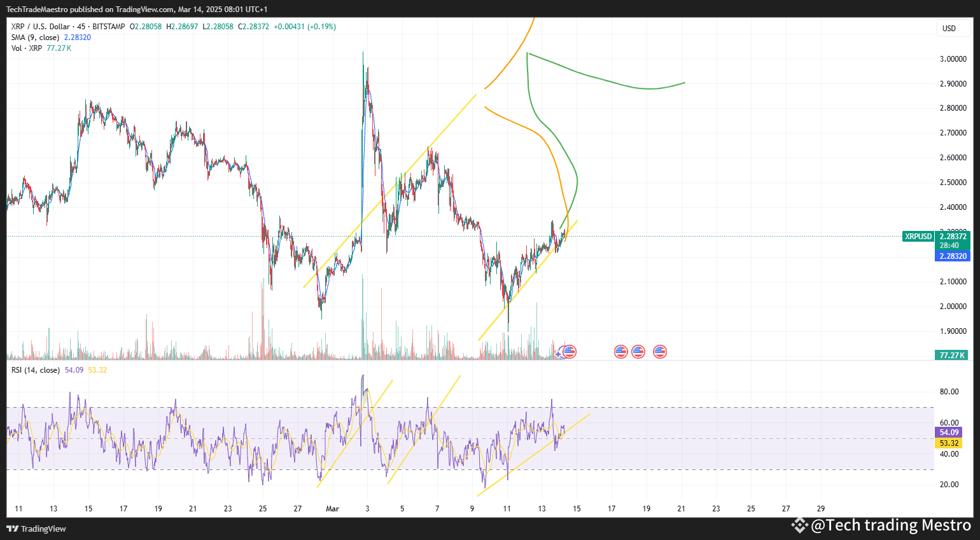Click the 20.00 RSI axis label
This screenshot has width=980, height=540.
coord(949,485)
